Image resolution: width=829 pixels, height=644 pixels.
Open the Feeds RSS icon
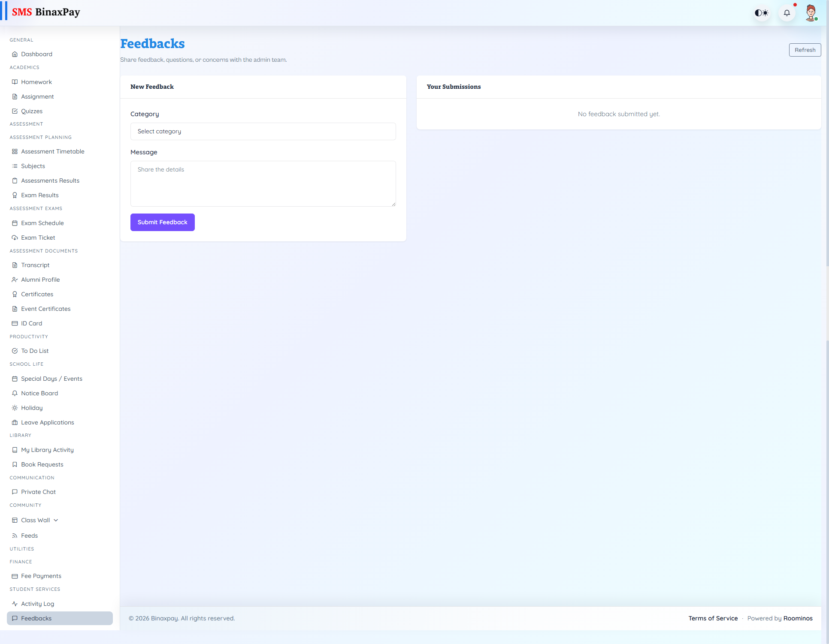pos(15,535)
